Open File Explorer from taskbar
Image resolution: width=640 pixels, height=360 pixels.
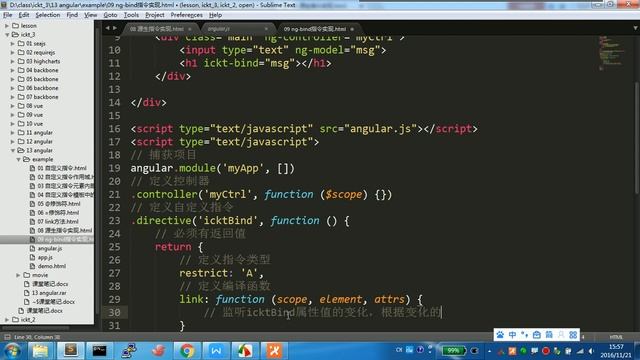(x=40, y=351)
